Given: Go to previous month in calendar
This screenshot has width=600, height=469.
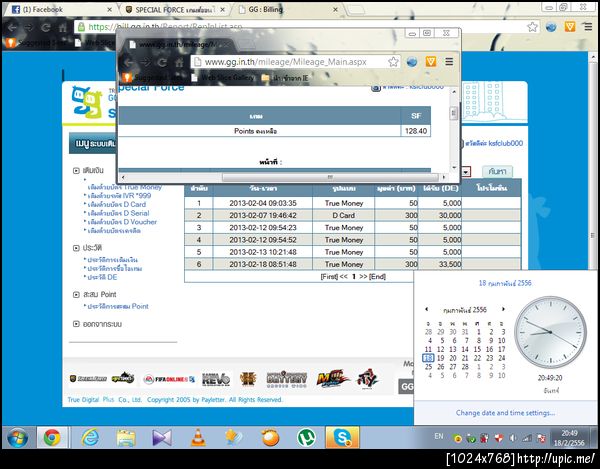Looking at the screenshot, I should click(427, 309).
